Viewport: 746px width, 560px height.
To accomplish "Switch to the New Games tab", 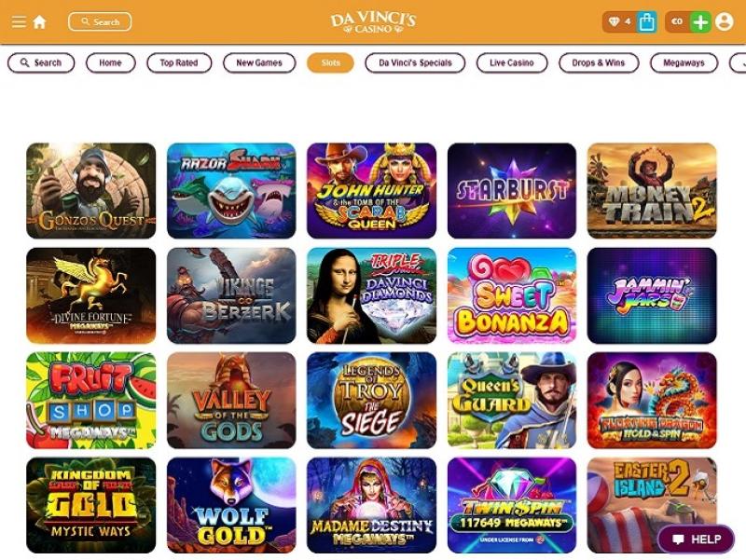I will point(259,62).
